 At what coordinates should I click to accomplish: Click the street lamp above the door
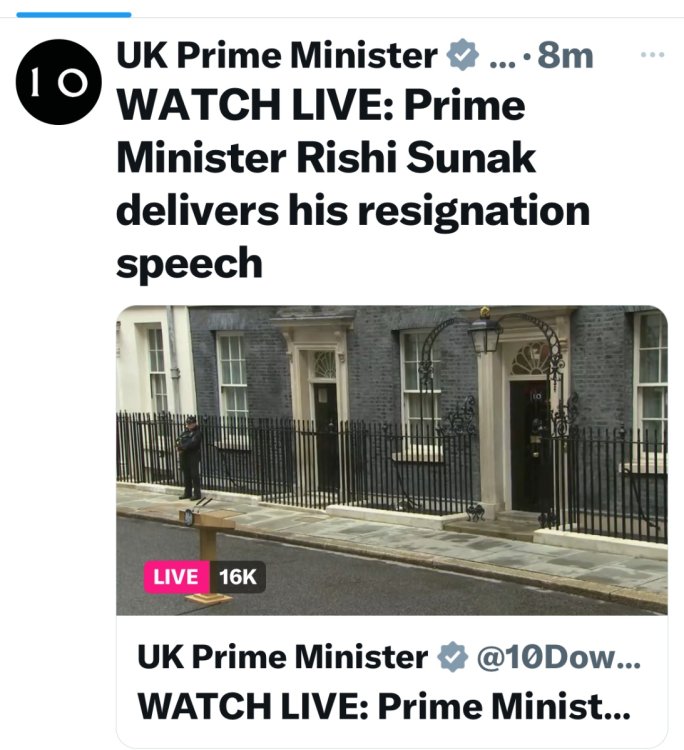[485, 334]
